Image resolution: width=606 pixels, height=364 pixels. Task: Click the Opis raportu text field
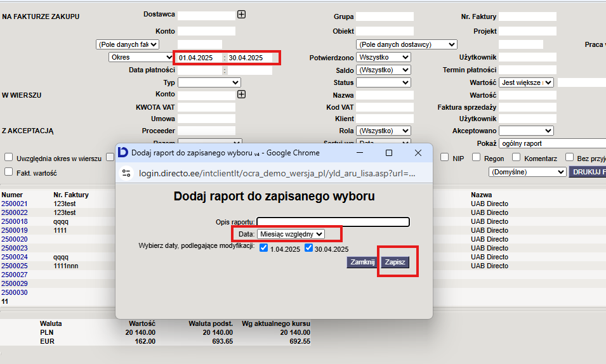click(333, 222)
